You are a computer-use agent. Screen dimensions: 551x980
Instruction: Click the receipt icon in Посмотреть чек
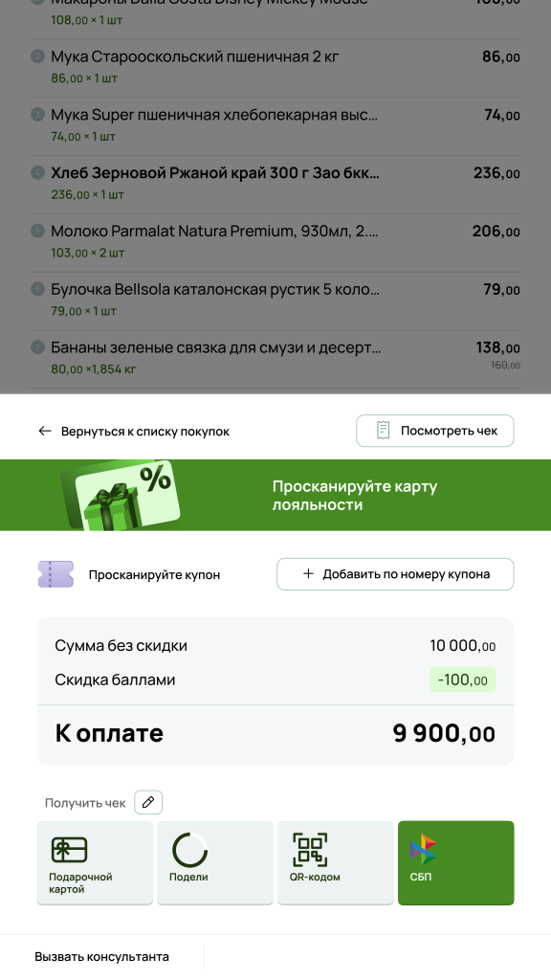383,430
